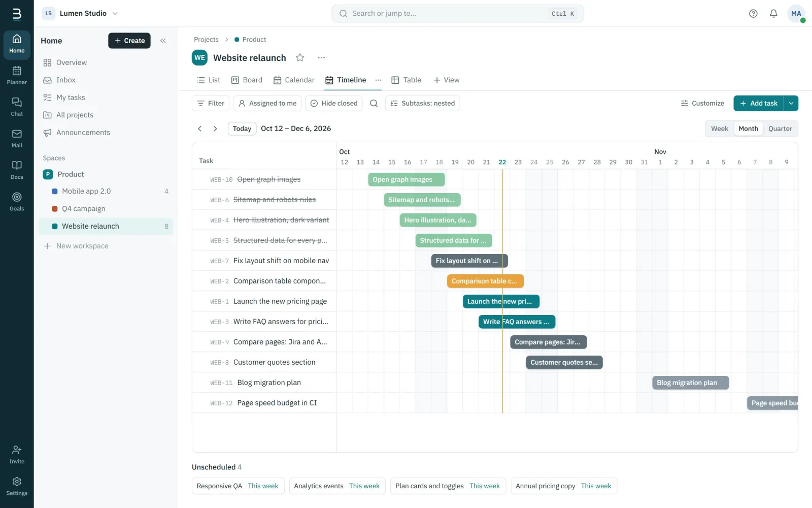Switch timeline scale to Quarter
The image size is (812, 508).
point(780,129)
